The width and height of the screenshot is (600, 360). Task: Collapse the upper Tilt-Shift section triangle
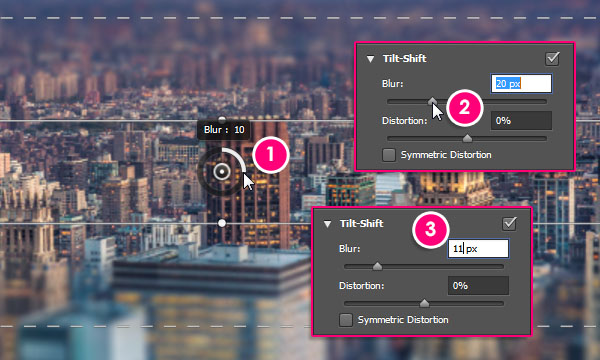(370, 59)
